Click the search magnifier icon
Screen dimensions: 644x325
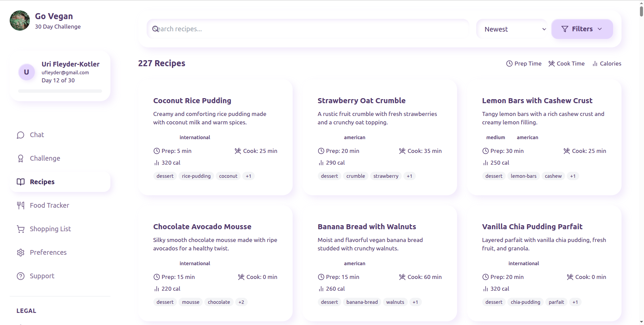155,29
